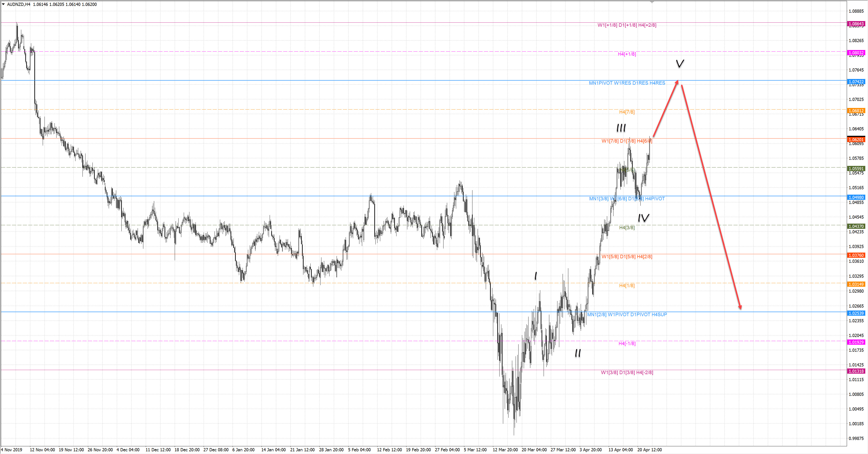Select the wave V label
Screen dimensions: 868x454
[680, 63]
